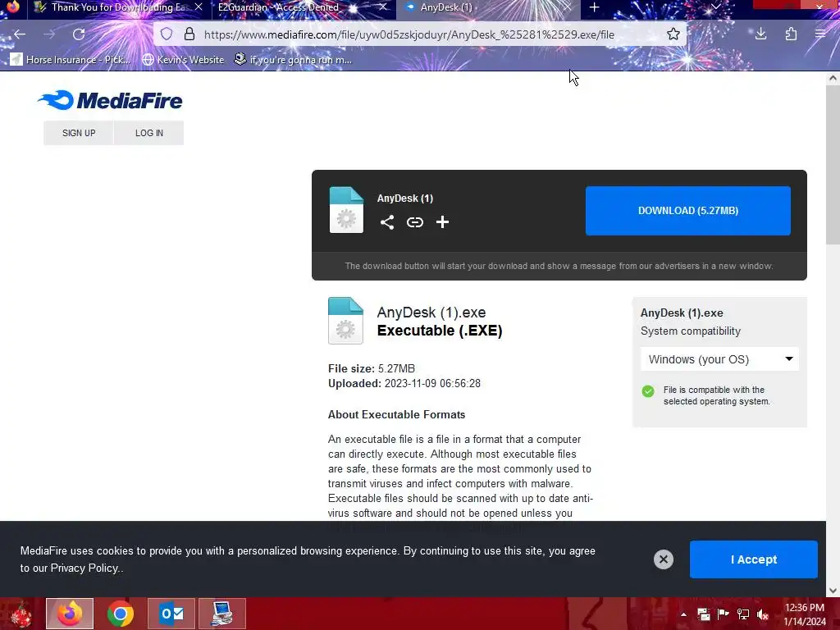Screen dimensions: 840x630
Task: Click the network tray icon
Action: (x=743, y=614)
